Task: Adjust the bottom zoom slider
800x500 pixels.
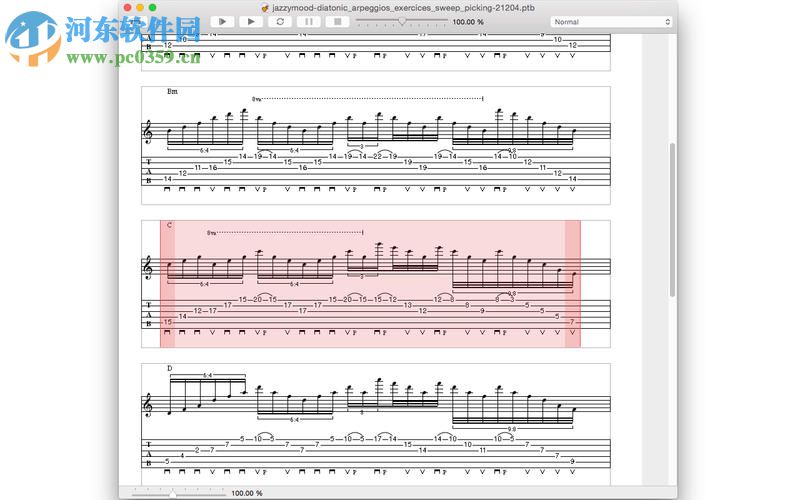Action: click(173, 493)
